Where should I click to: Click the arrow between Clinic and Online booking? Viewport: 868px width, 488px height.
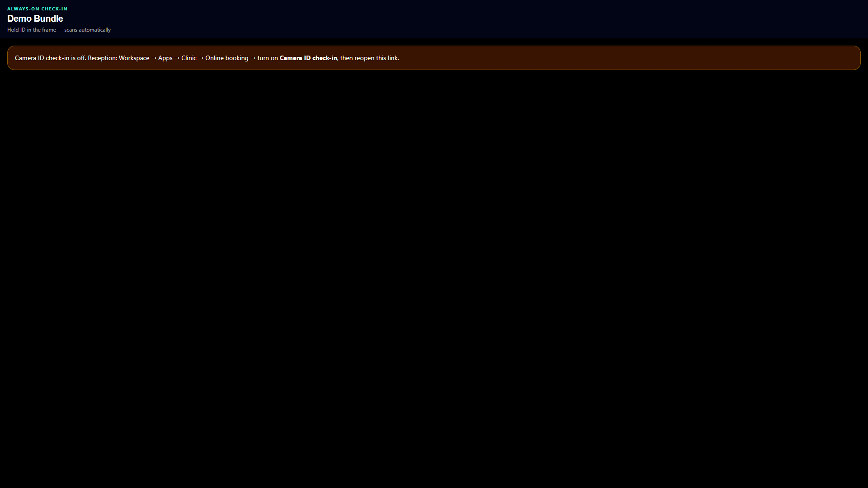click(201, 58)
